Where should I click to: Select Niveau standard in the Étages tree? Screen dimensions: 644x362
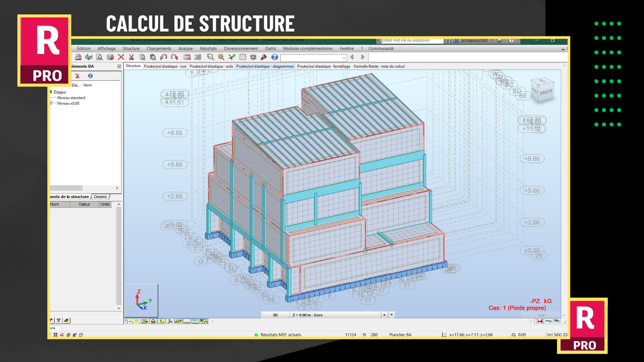pos(71,98)
